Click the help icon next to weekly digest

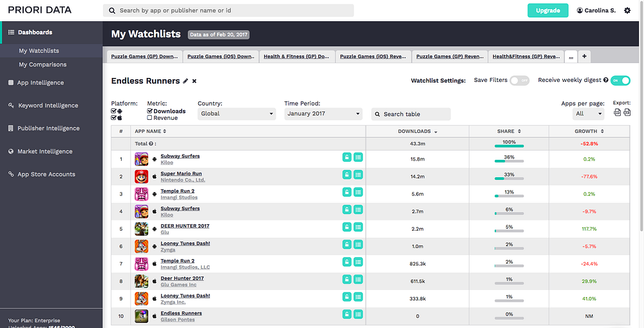[605, 80]
